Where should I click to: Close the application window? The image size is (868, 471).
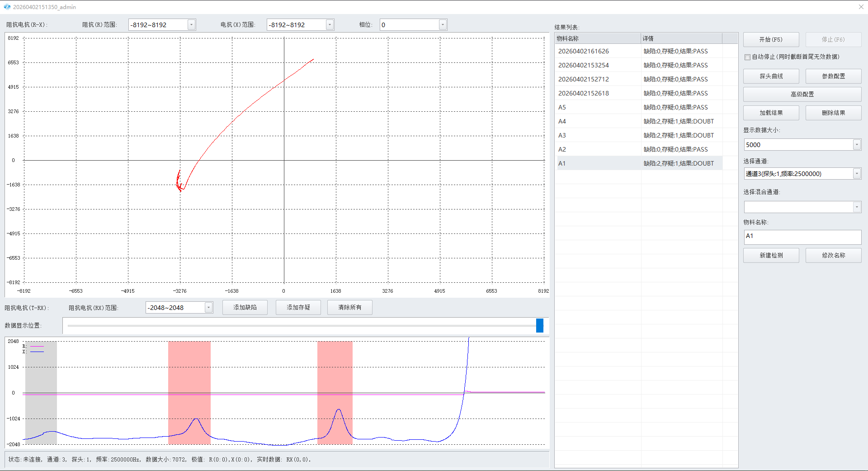[x=861, y=7]
